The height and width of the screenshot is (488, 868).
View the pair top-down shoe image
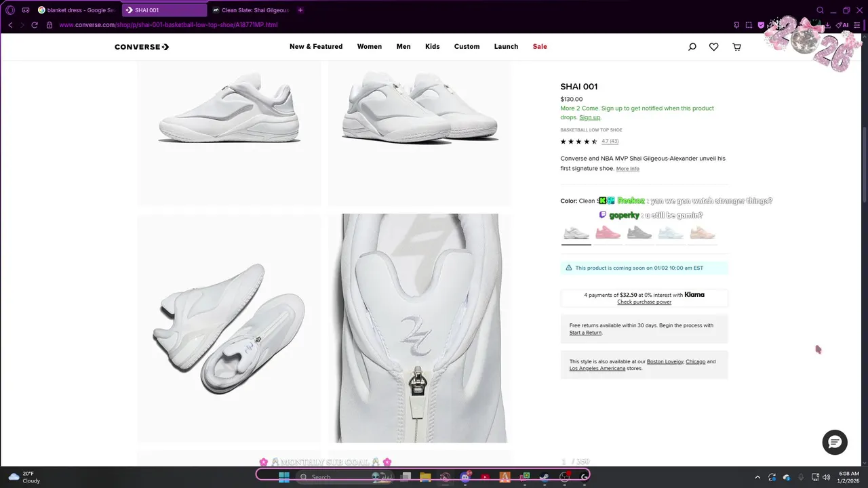[229, 328]
